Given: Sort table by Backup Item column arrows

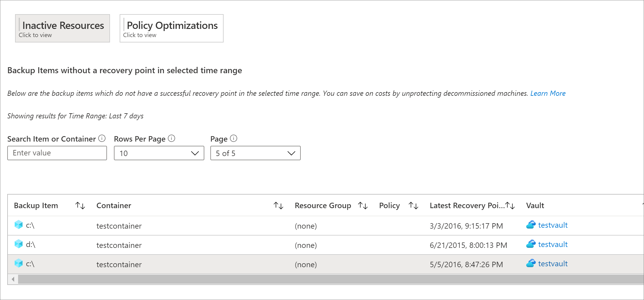Looking at the screenshot, I should 80,206.
